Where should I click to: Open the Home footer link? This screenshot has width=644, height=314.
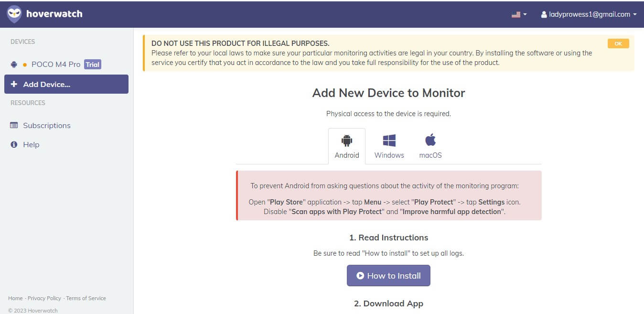click(x=15, y=298)
